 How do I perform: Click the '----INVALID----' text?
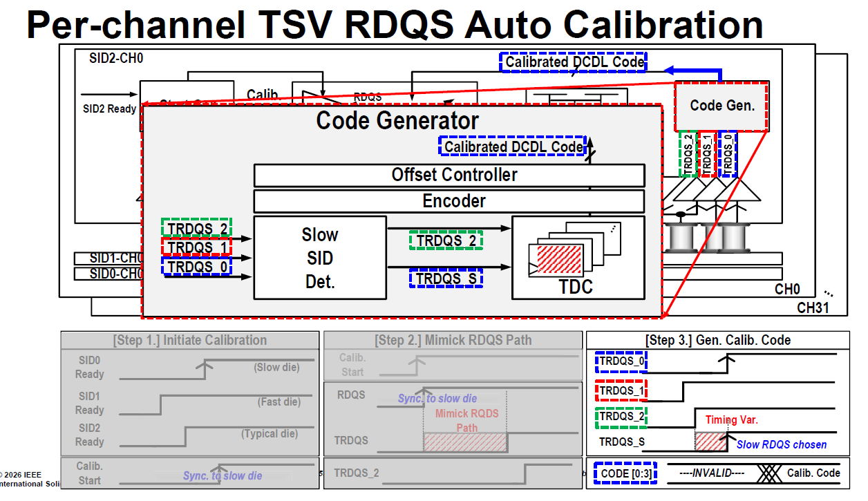click(x=713, y=473)
